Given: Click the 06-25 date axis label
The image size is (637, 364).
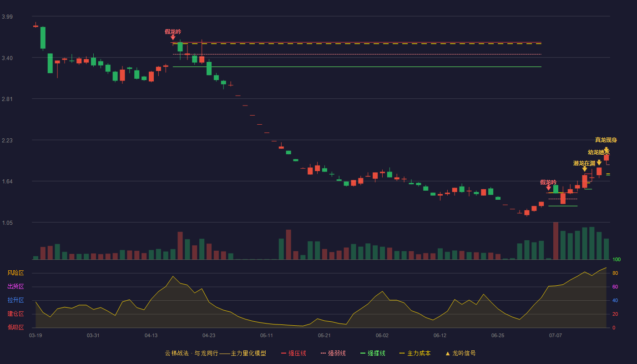Looking at the screenshot, I should (498, 335).
